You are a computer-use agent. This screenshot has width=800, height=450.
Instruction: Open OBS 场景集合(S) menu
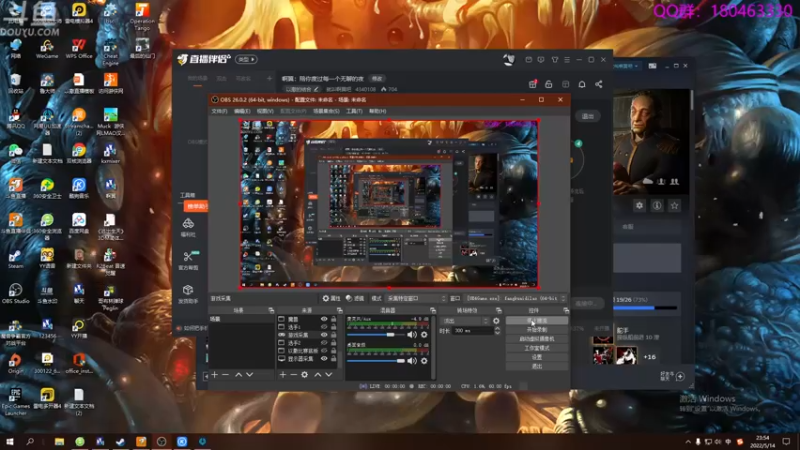326,111
